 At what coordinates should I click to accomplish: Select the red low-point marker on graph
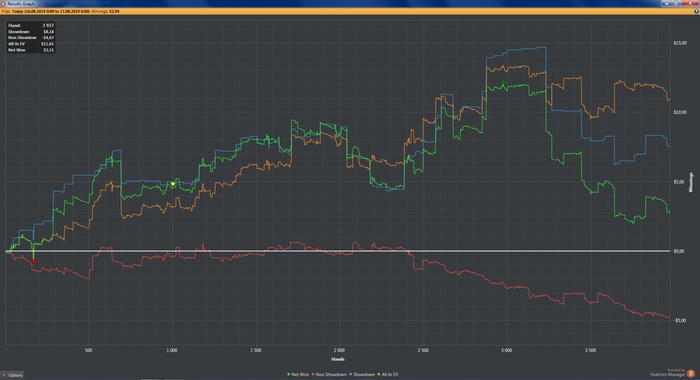tap(33, 261)
